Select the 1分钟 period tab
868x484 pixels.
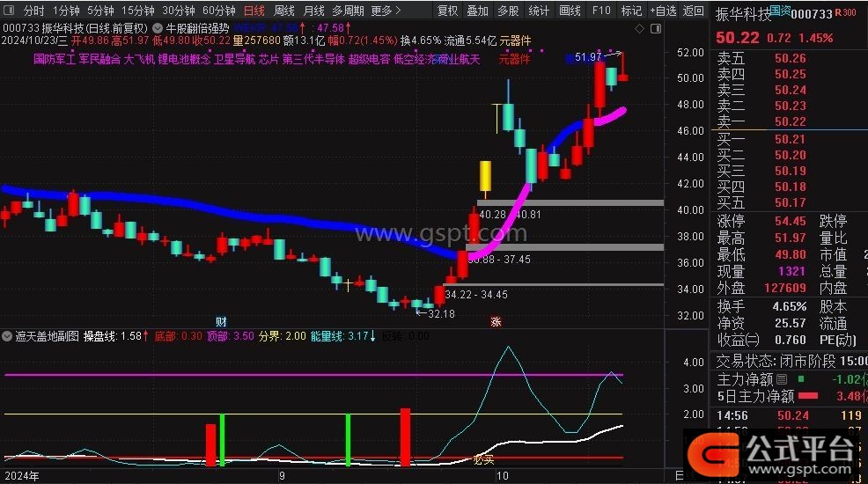pos(66,11)
